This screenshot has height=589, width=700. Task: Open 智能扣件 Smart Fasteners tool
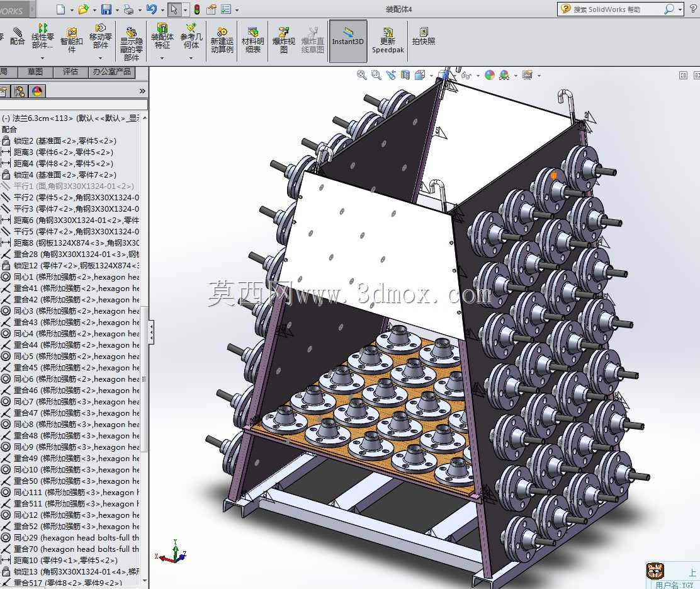click(x=71, y=39)
